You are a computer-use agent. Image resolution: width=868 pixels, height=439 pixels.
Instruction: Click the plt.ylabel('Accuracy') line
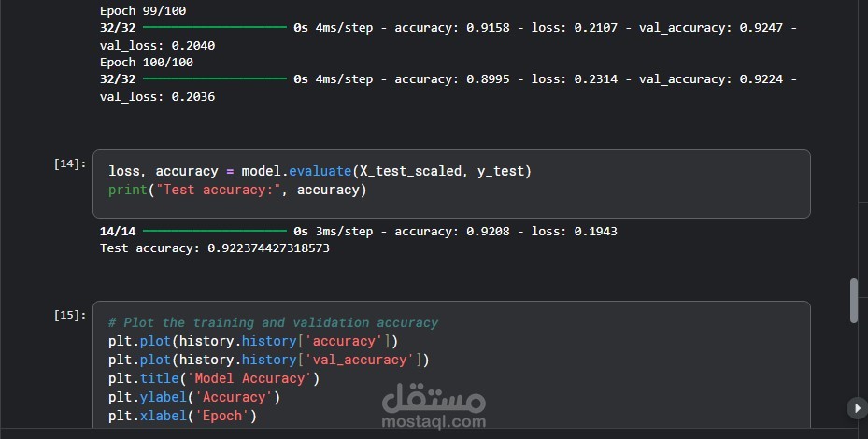click(194, 397)
